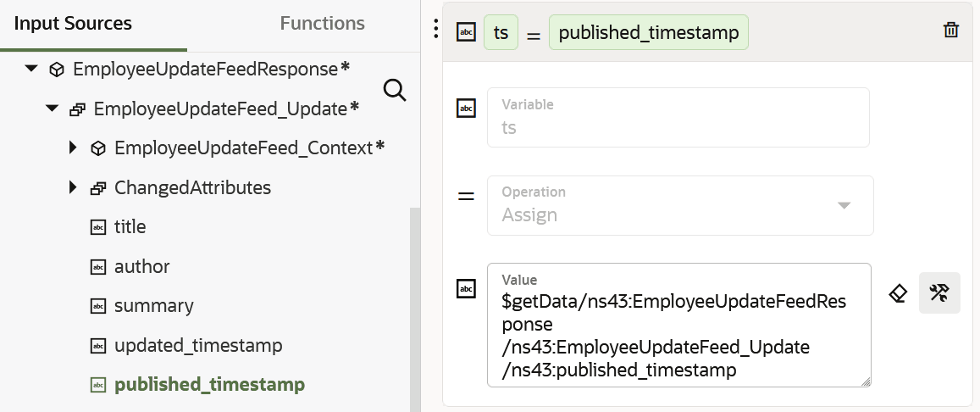This screenshot has height=412, width=980.
Task: Delete the ts assignment with trash icon
Action: point(951,31)
